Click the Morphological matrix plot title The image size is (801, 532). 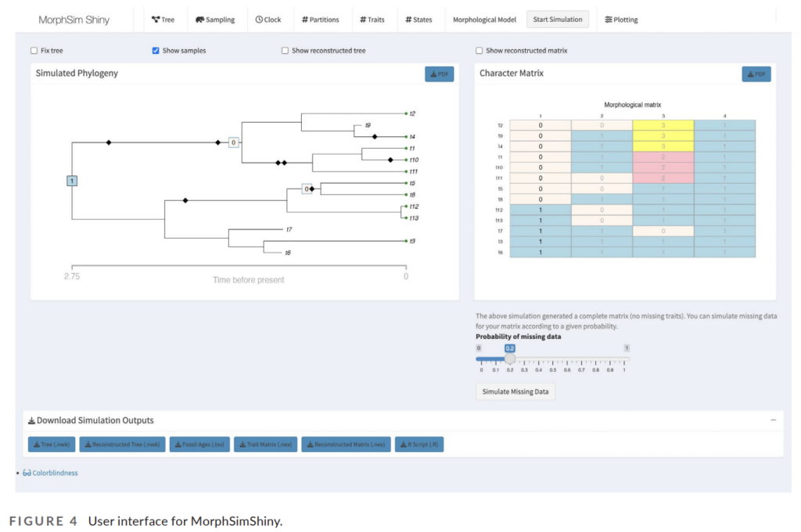pyautogui.click(x=632, y=105)
